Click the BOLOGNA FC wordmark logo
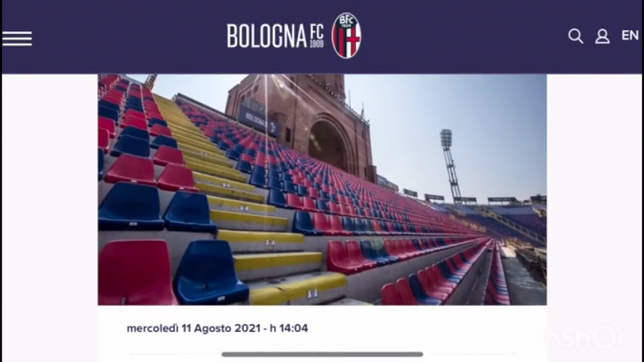 (x=275, y=36)
